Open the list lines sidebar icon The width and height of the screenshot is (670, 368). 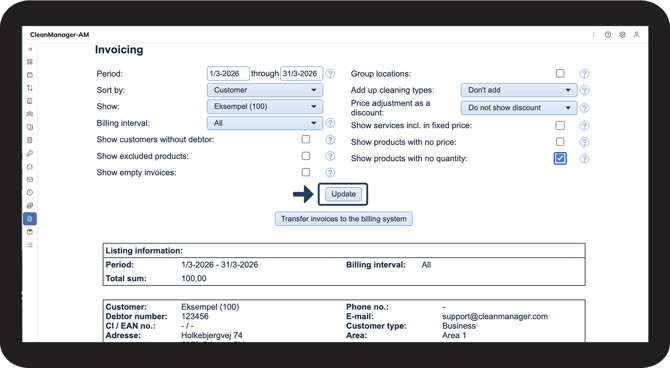pyautogui.click(x=30, y=245)
